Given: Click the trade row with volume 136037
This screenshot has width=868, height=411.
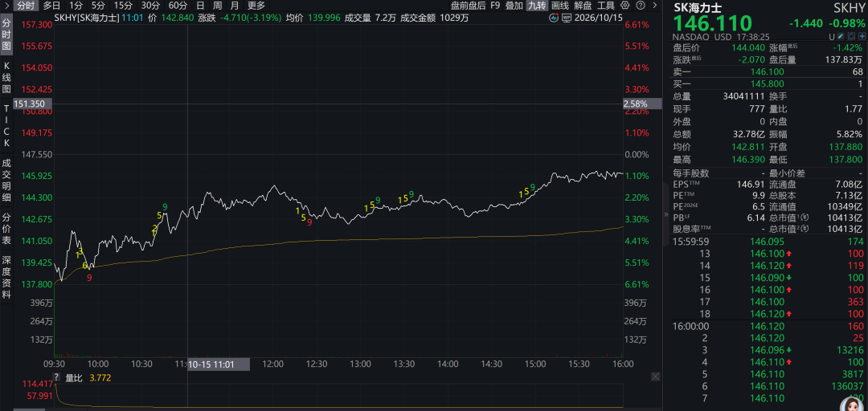Looking at the screenshot, I should [768, 386].
